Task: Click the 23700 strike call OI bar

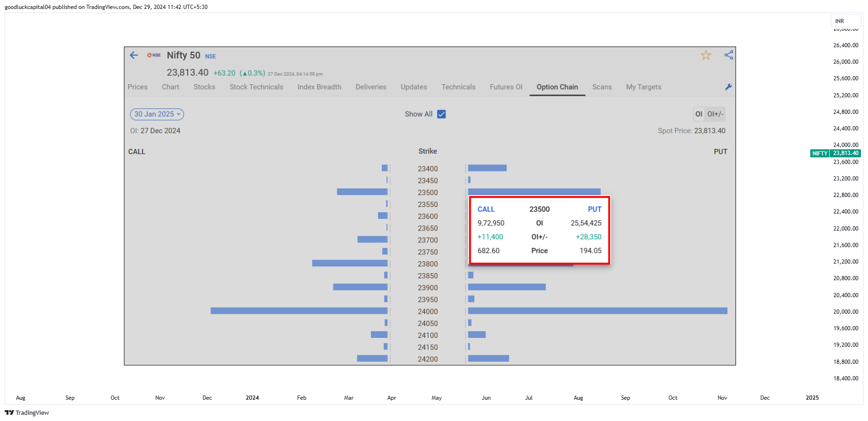Action: (x=372, y=240)
